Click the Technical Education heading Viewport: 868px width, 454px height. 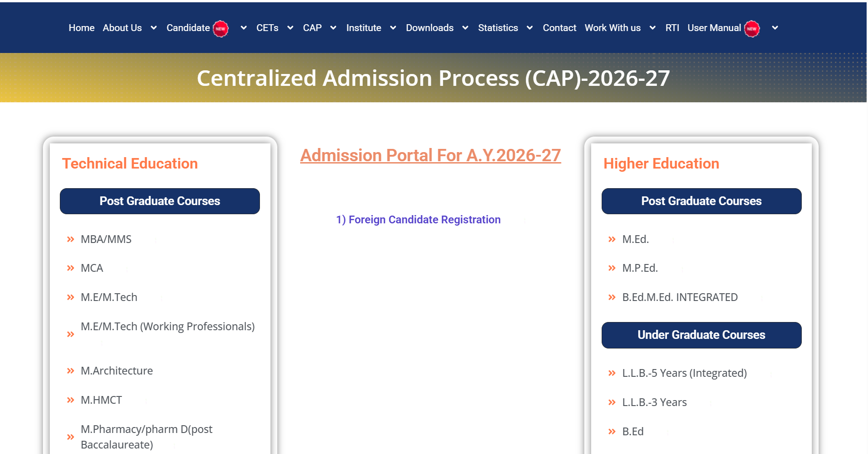130,164
